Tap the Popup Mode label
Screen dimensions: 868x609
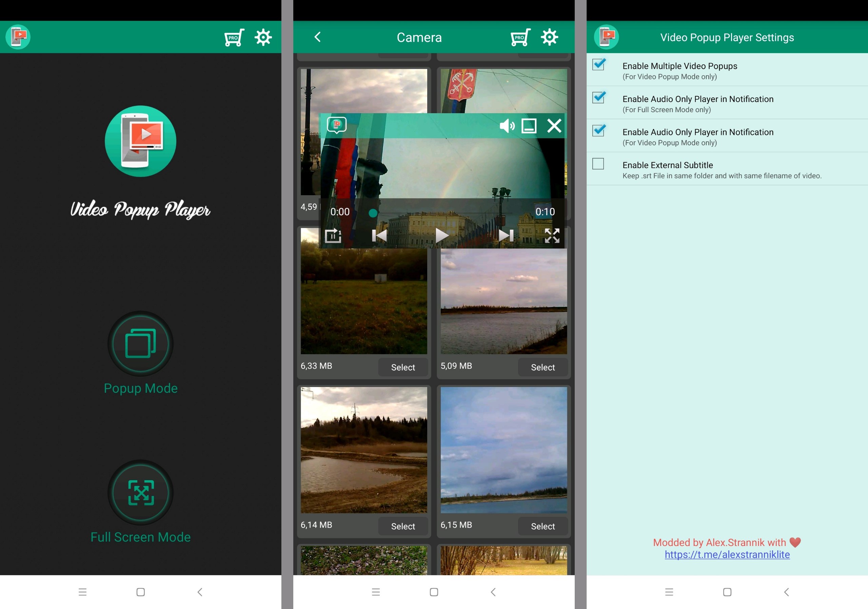point(141,388)
